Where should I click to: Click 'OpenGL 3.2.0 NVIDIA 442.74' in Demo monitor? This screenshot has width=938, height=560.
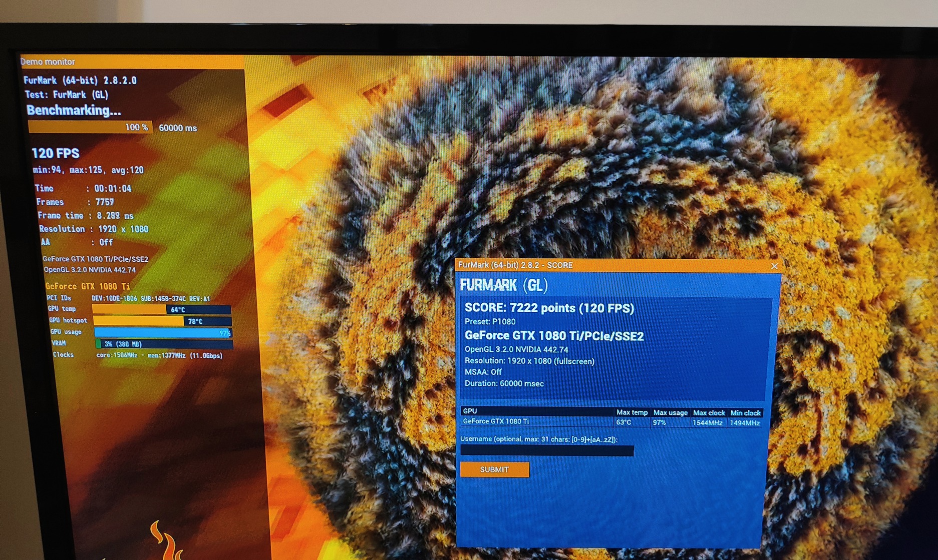tap(90, 270)
